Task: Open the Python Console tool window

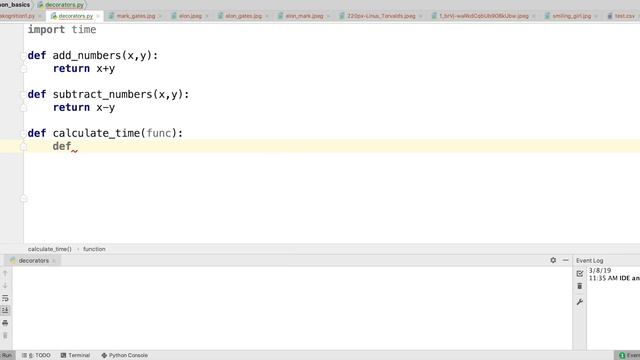Action: 124,356
